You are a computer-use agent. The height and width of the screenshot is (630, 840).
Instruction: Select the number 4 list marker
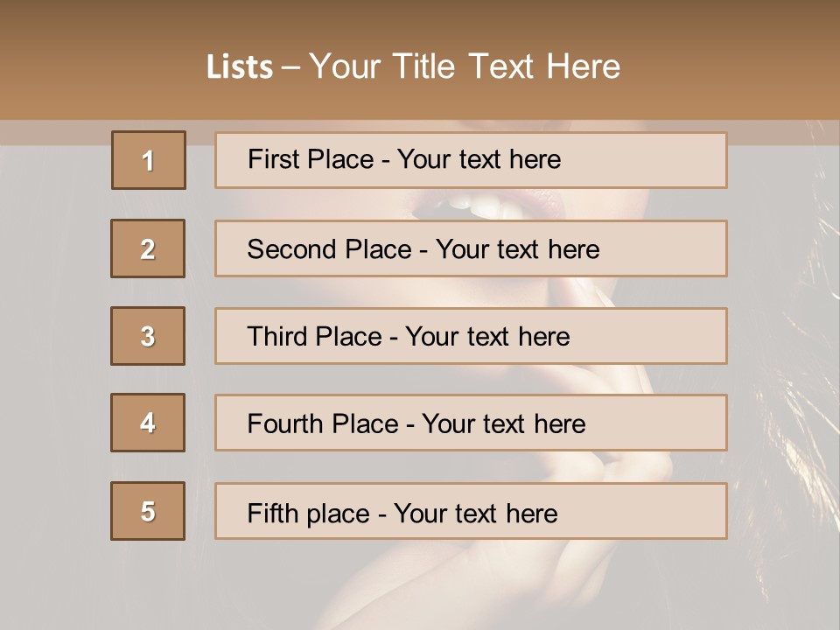point(148,423)
